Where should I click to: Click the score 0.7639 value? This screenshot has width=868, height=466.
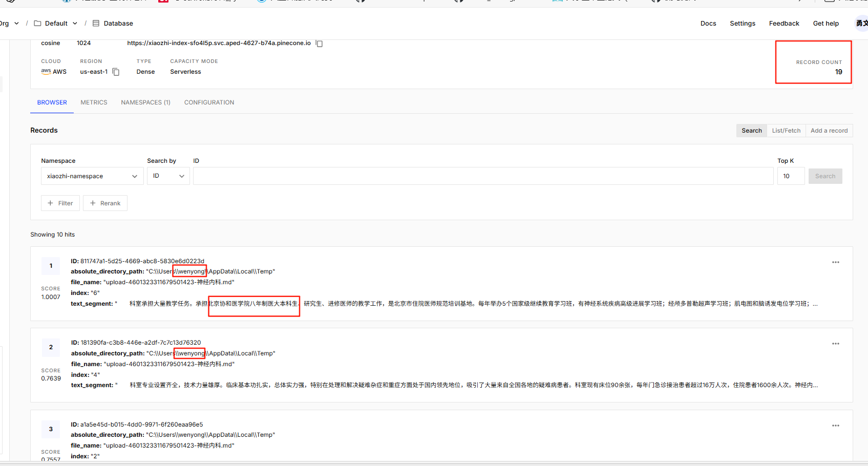point(51,378)
